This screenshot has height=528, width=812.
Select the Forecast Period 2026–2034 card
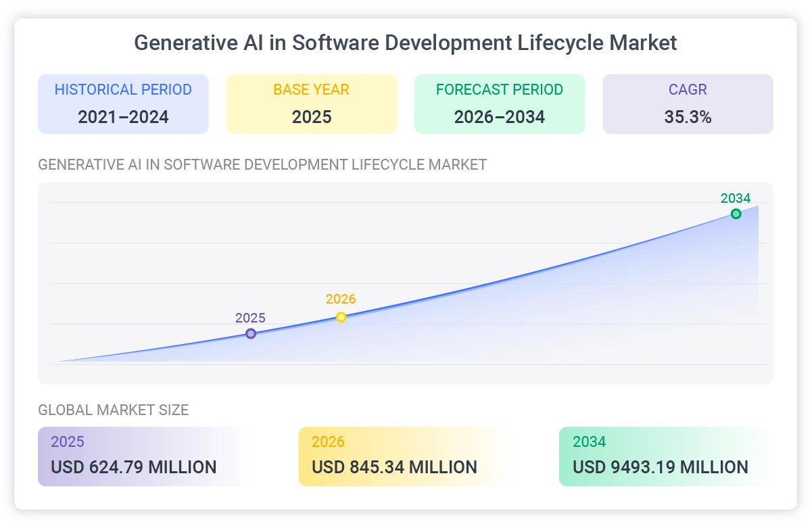click(500, 104)
